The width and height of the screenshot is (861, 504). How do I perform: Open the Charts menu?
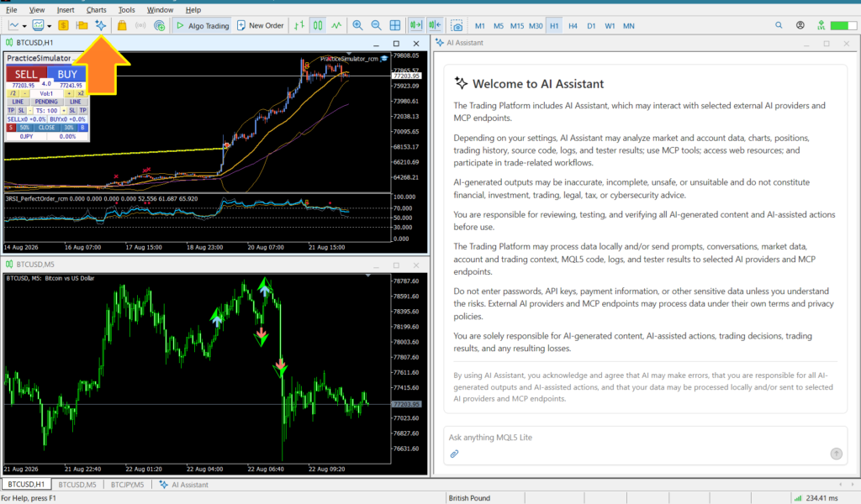tap(96, 10)
